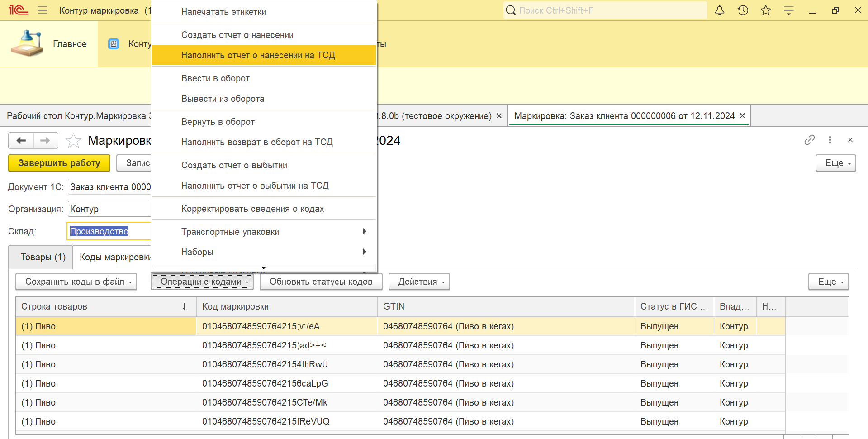
Task: Go back with the left arrow
Action: tap(21, 140)
